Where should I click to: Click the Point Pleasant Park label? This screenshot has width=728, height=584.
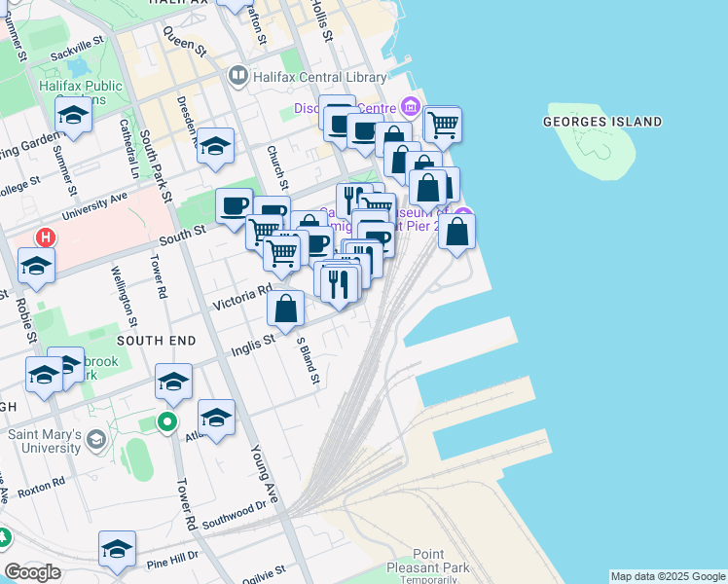(x=428, y=561)
